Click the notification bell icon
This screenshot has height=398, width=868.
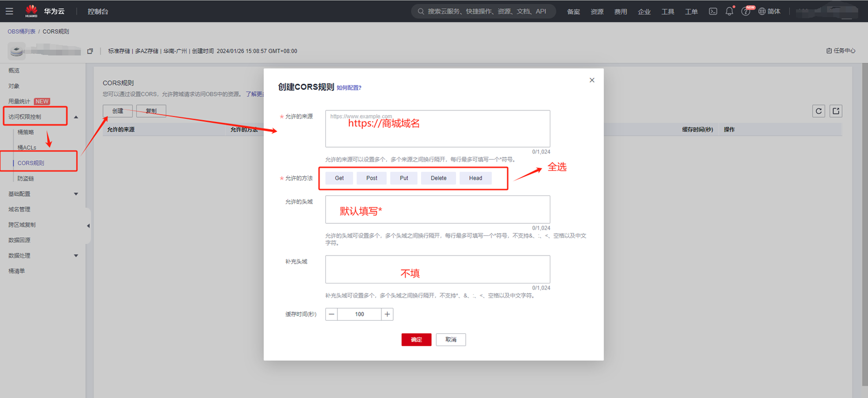point(729,11)
